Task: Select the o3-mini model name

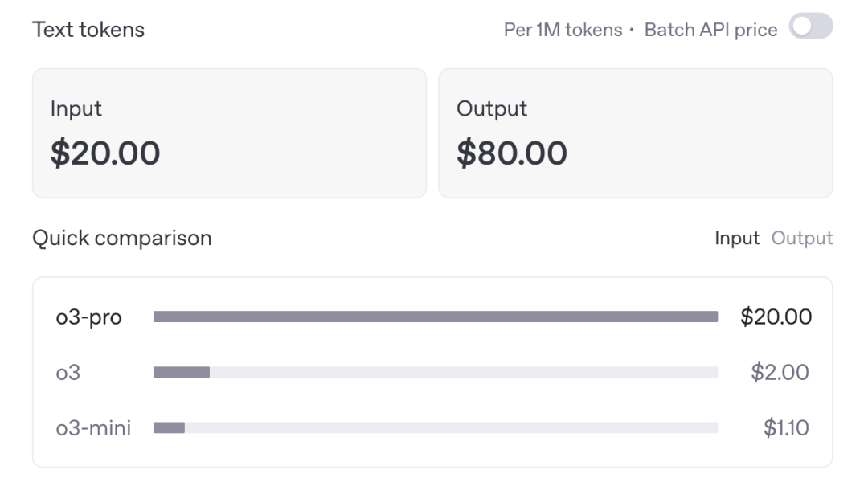Action: tap(92, 427)
